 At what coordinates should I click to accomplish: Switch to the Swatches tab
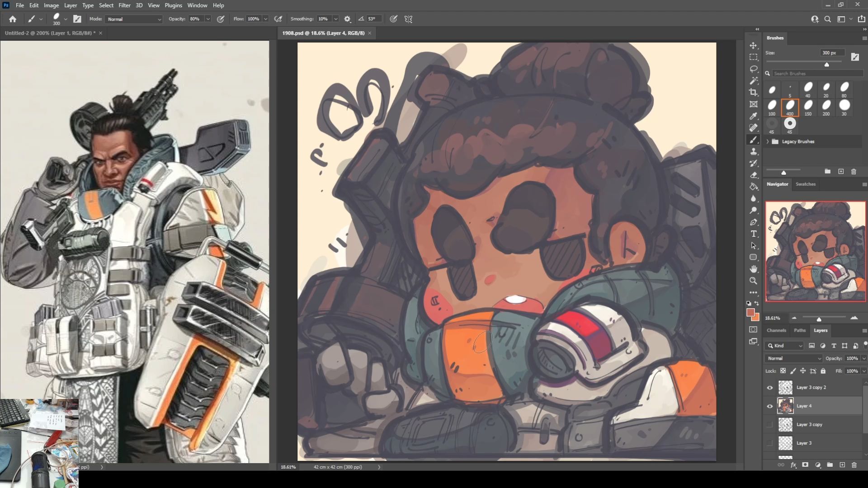(805, 184)
